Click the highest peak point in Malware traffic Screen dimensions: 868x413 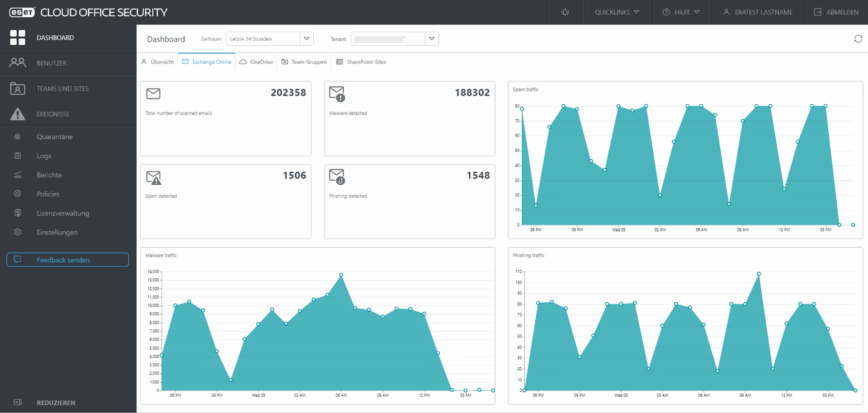click(x=341, y=275)
